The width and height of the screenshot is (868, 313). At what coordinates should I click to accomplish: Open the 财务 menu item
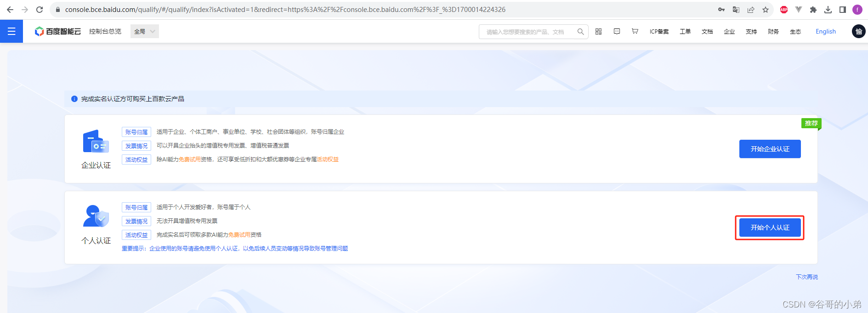773,32
